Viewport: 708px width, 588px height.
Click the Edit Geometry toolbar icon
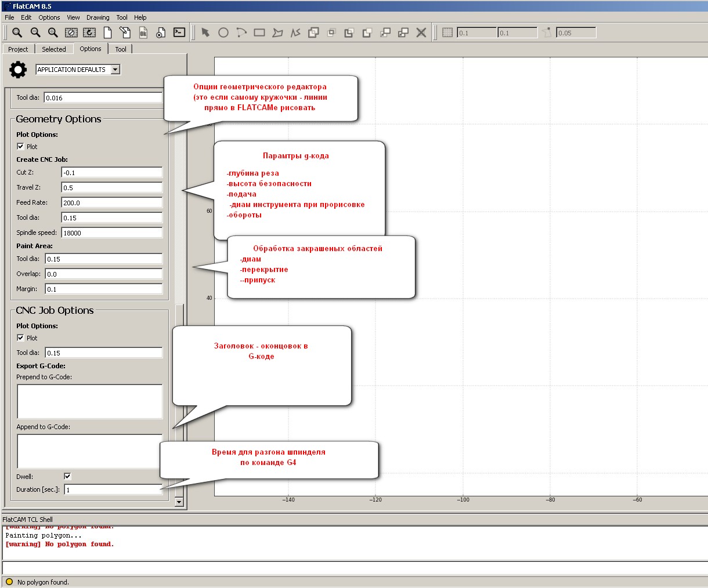pos(125,32)
